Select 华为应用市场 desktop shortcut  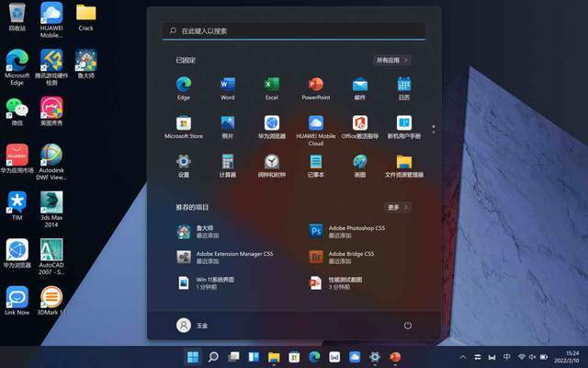click(17, 159)
